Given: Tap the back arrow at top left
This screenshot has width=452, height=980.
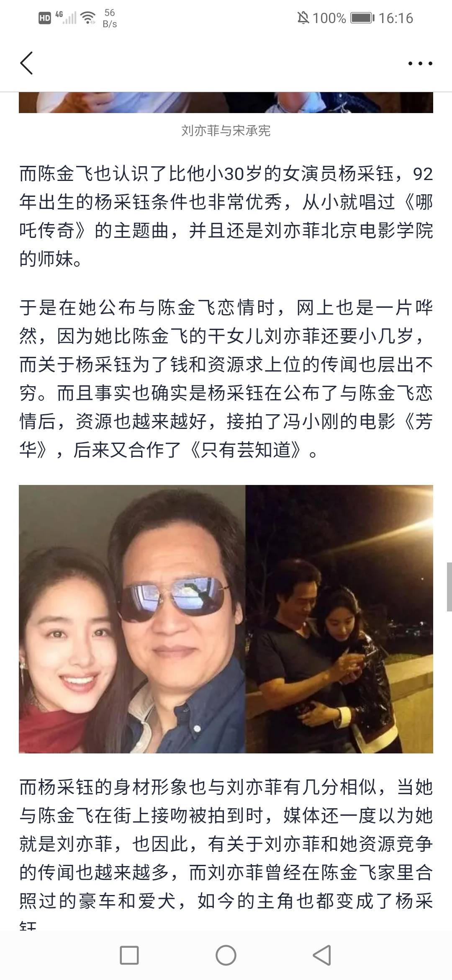Looking at the screenshot, I should 26,63.
